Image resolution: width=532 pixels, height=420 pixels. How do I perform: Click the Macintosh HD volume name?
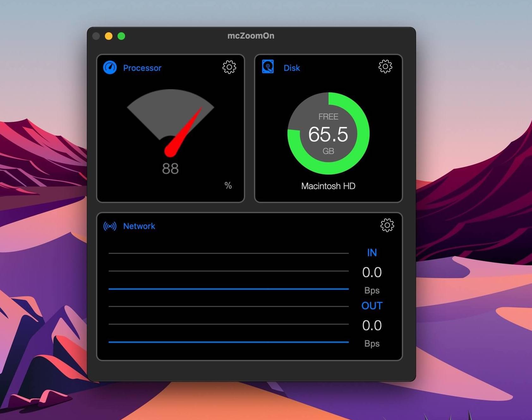point(328,186)
